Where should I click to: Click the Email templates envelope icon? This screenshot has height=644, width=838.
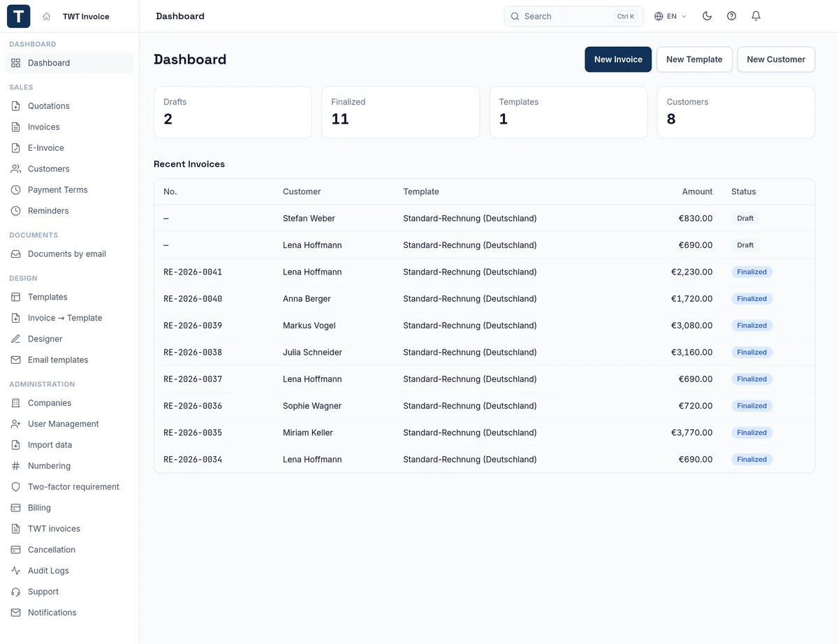point(16,360)
